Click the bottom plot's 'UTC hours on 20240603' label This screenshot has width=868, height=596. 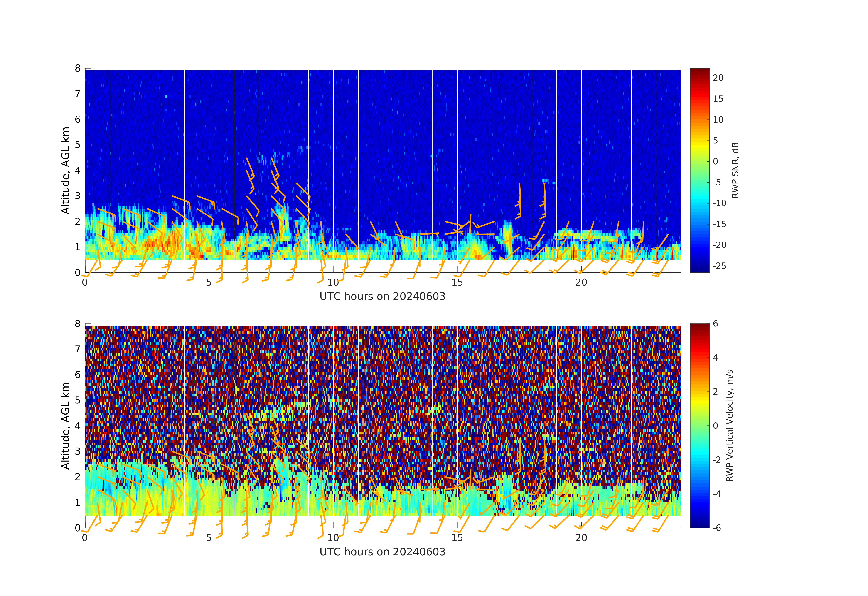pyautogui.click(x=382, y=552)
